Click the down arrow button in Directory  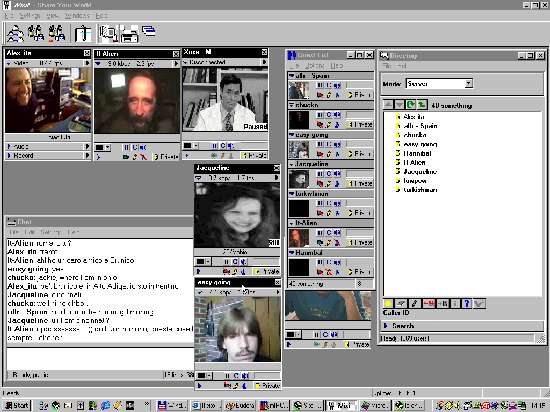click(x=399, y=104)
